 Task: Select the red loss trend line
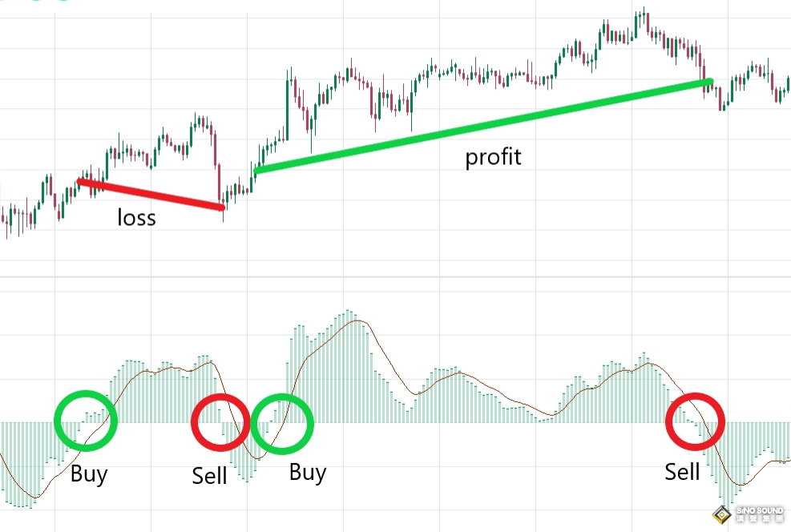tap(151, 195)
